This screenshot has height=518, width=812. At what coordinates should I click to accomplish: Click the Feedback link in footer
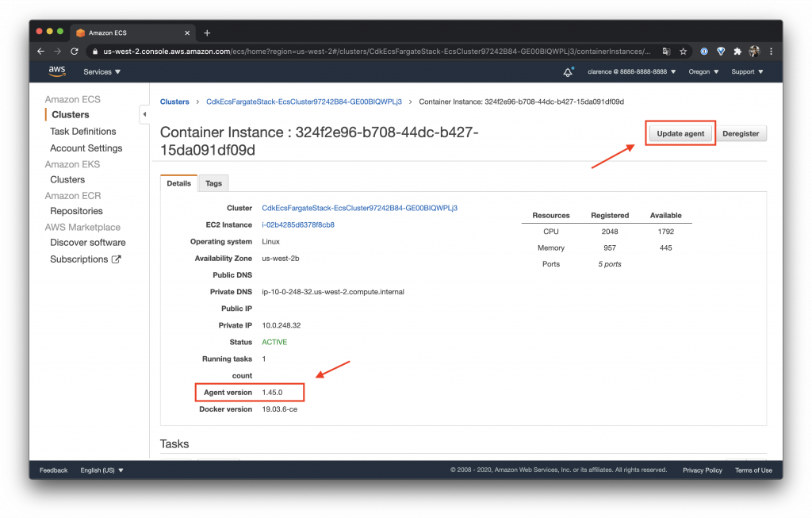[x=53, y=470]
